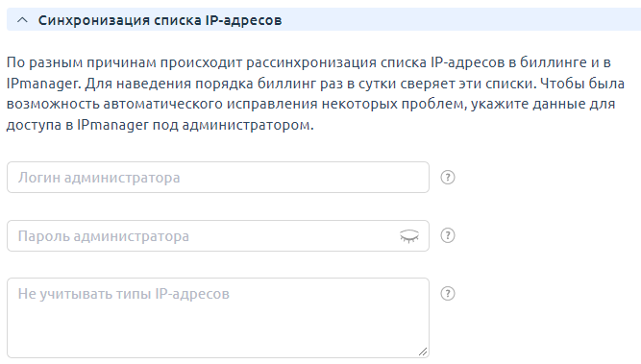
Task: Open help icon beside IP-адресов types textarea
Action: point(448,294)
